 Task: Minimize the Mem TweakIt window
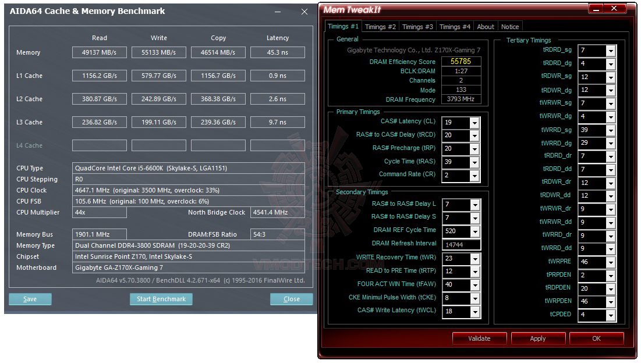click(x=596, y=9)
